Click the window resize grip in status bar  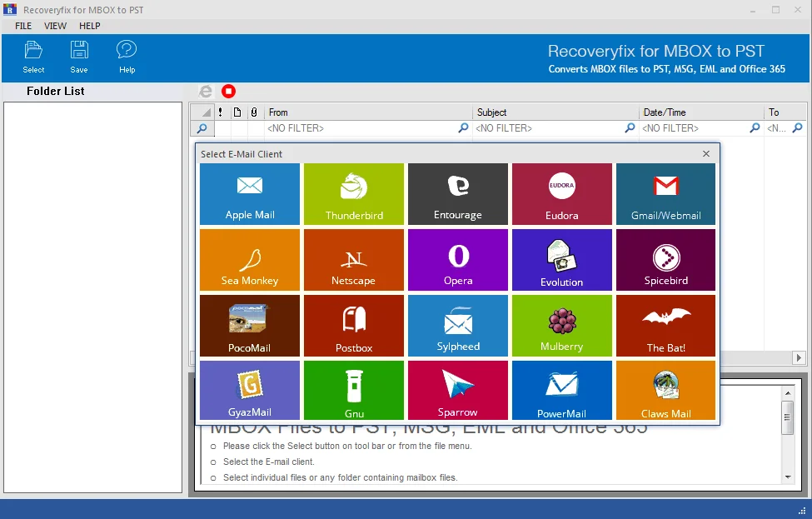point(803,510)
